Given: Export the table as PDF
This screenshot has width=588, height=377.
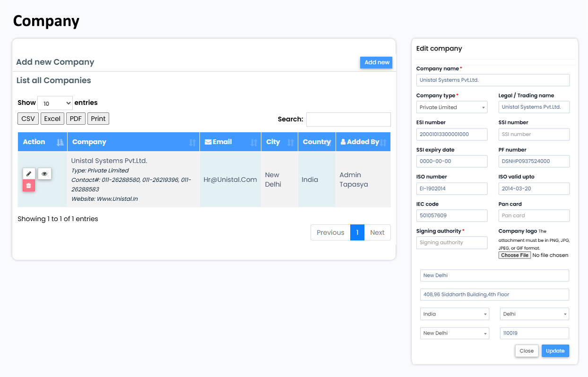Looking at the screenshot, I should click(x=76, y=119).
